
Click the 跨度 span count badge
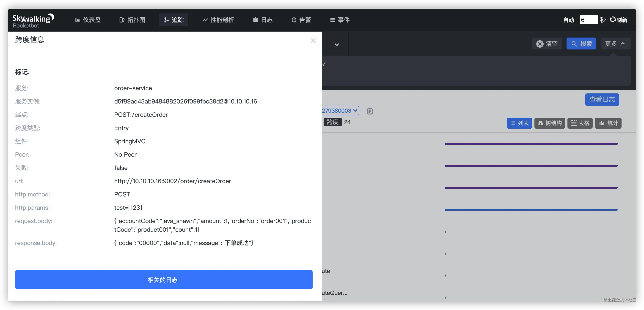coord(333,122)
